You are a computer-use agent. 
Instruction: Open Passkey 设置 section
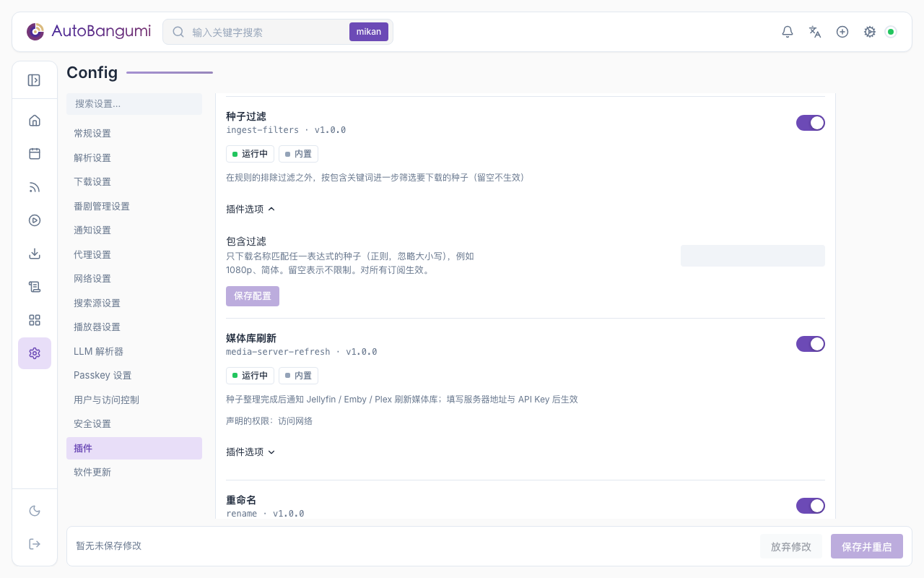pos(134,376)
